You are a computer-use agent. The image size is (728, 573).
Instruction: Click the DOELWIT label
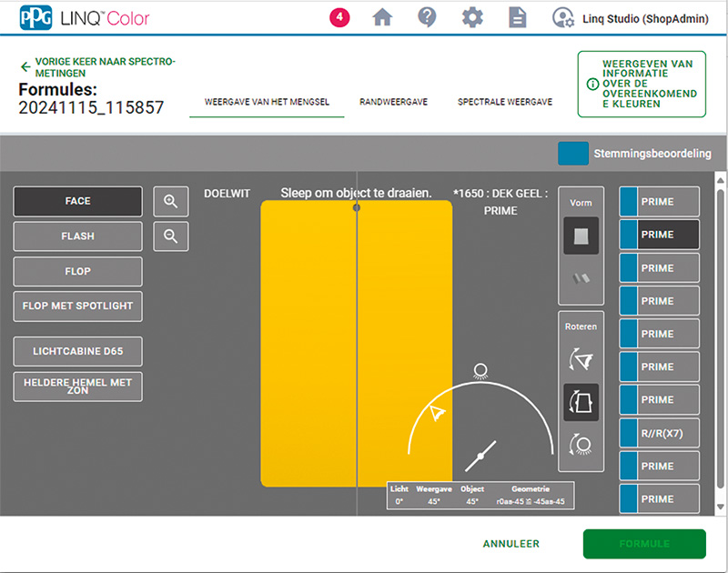coord(227,194)
